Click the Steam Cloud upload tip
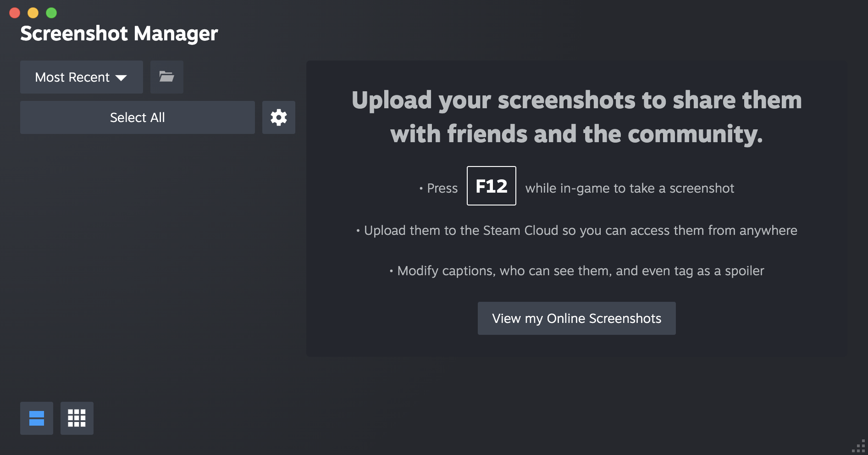This screenshot has height=455, width=868. click(577, 230)
